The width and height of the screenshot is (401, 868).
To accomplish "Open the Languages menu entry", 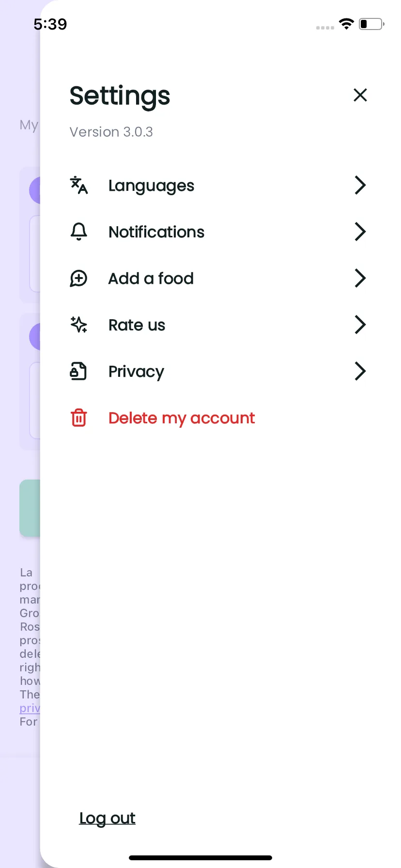I will (x=151, y=186).
